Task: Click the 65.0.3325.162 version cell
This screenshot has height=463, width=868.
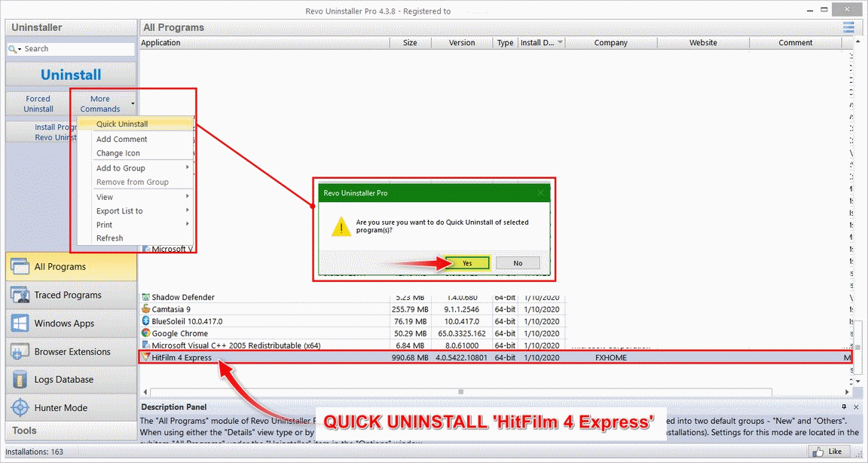Action: click(462, 333)
